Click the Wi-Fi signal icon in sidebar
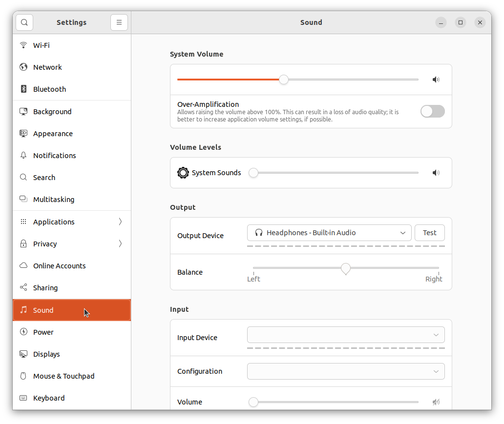The height and width of the screenshot is (424, 504). click(x=23, y=45)
